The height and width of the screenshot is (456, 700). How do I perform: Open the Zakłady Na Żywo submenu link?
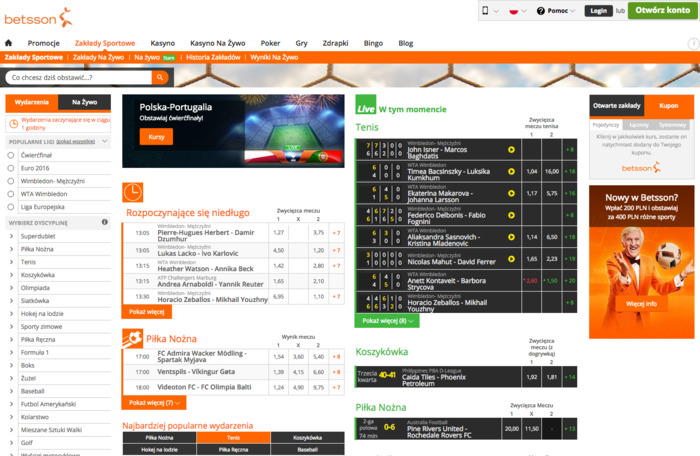point(98,57)
